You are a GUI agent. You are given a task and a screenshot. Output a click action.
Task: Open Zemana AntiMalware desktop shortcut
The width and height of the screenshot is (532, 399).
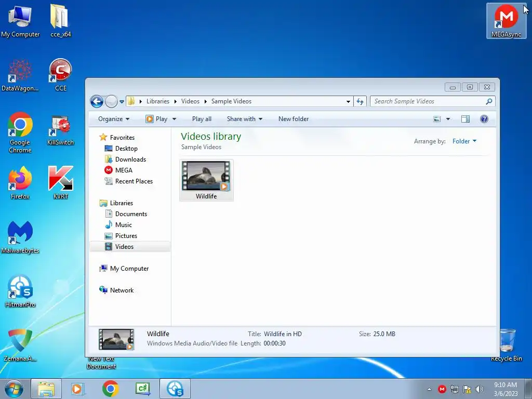(x=20, y=345)
